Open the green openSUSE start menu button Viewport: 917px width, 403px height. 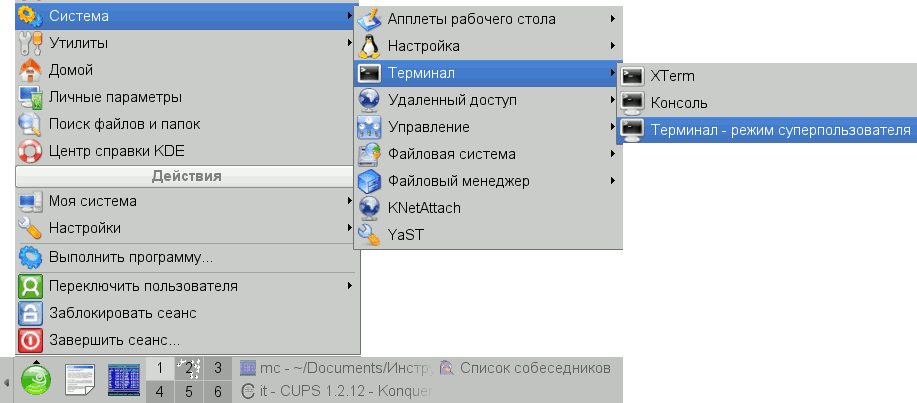[x=36, y=380]
